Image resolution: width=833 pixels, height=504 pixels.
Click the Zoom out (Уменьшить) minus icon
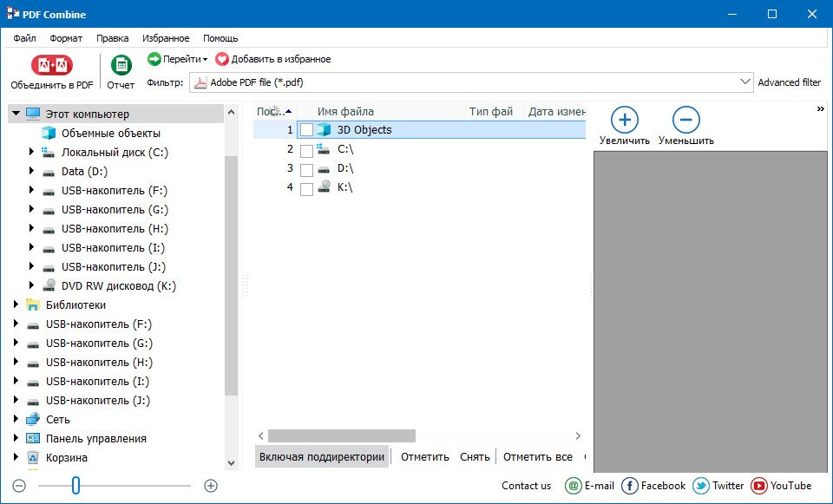[x=685, y=120]
